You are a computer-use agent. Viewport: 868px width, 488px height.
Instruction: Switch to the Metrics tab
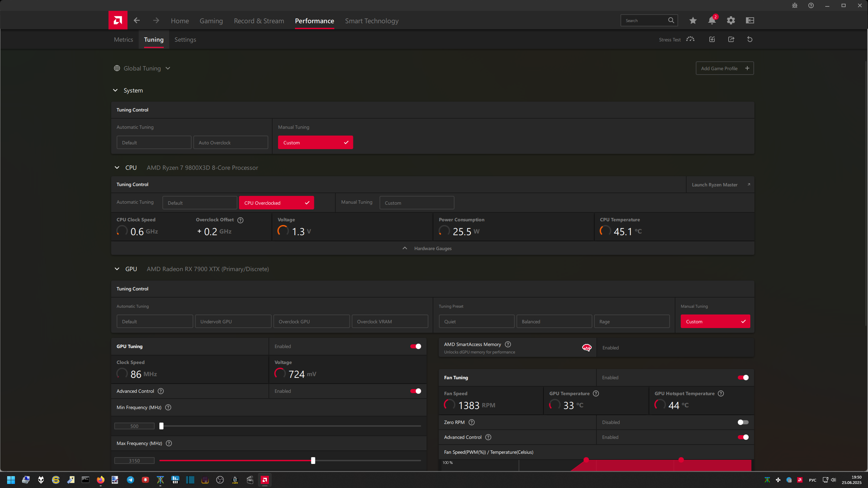123,40
